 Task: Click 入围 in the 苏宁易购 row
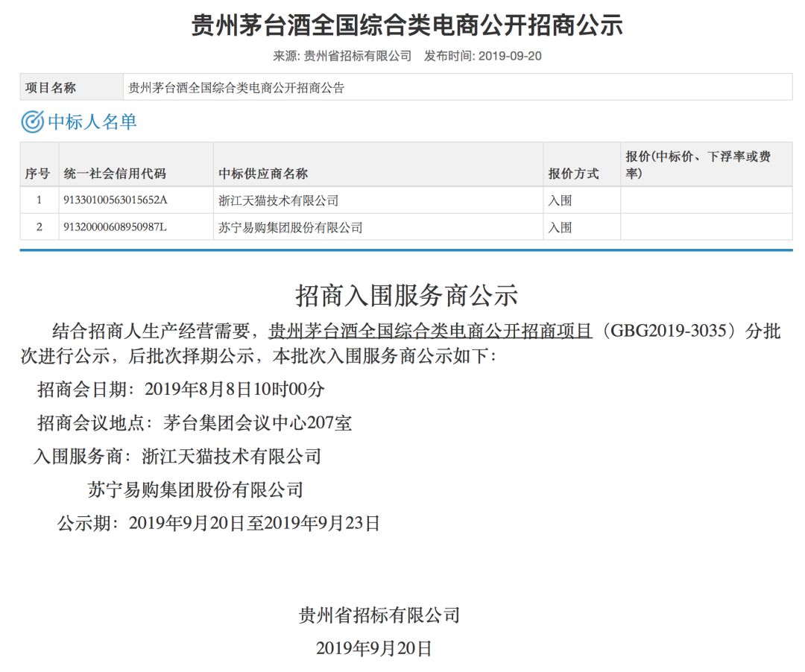(x=560, y=227)
